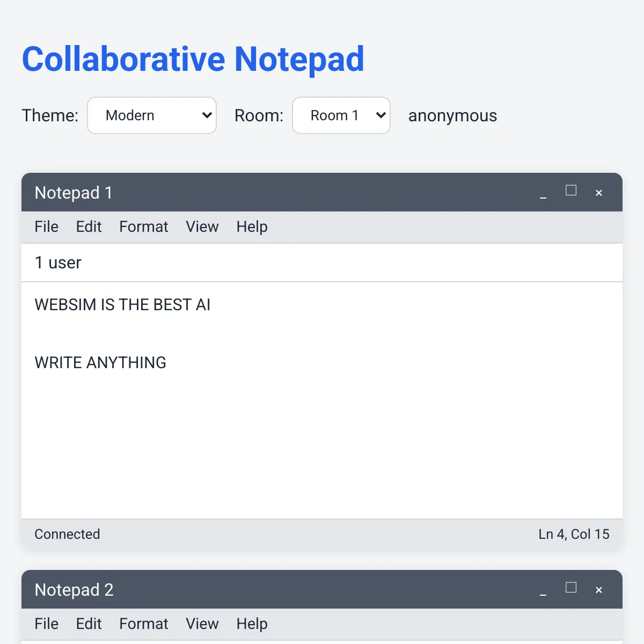This screenshot has height=644, width=644.
Task: Open the Room 1 dropdown
Action: [341, 115]
